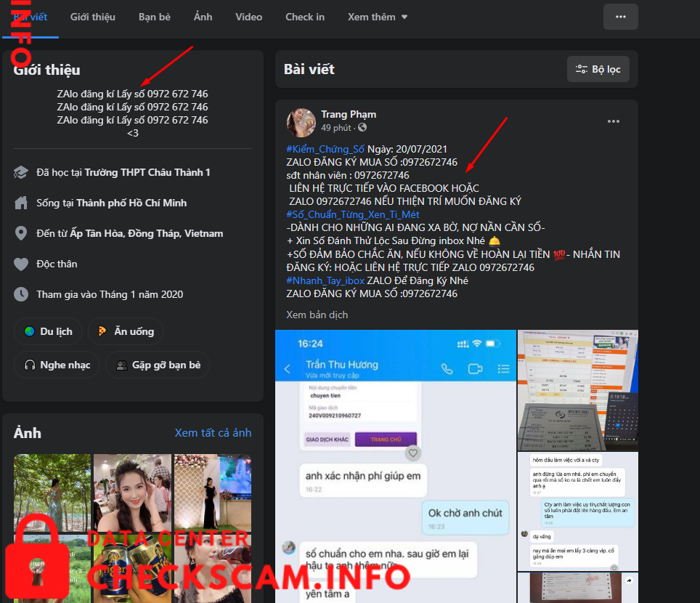Click the school graduation cap icon
This screenshot has height=603, width=700.
21,172
